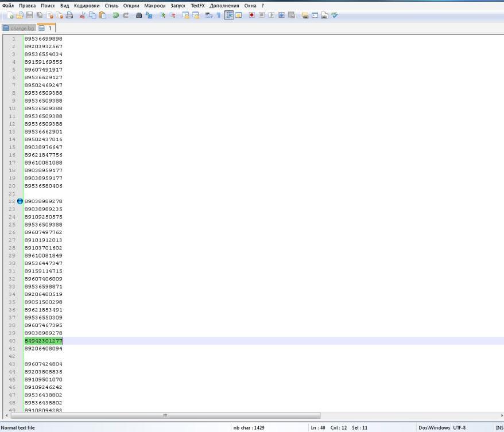
Task: Save the current file with the floppy icon
Action: [30, 15]
